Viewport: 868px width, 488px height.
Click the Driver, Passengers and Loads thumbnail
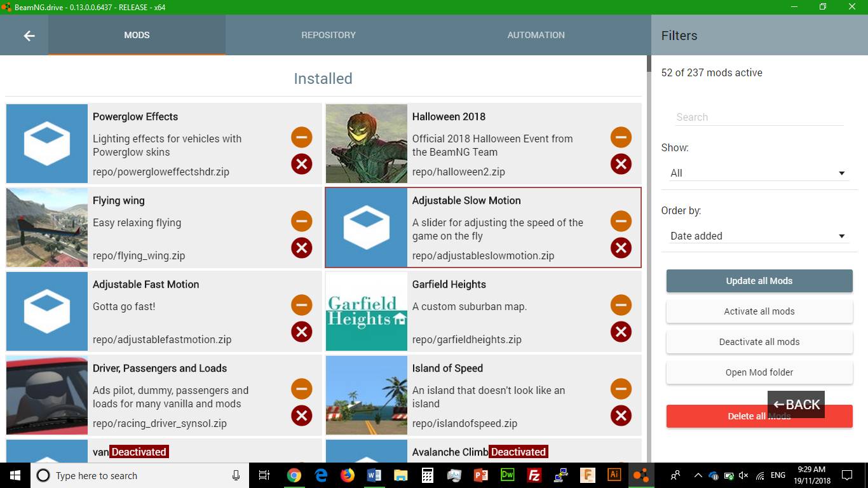coord(47,395)
